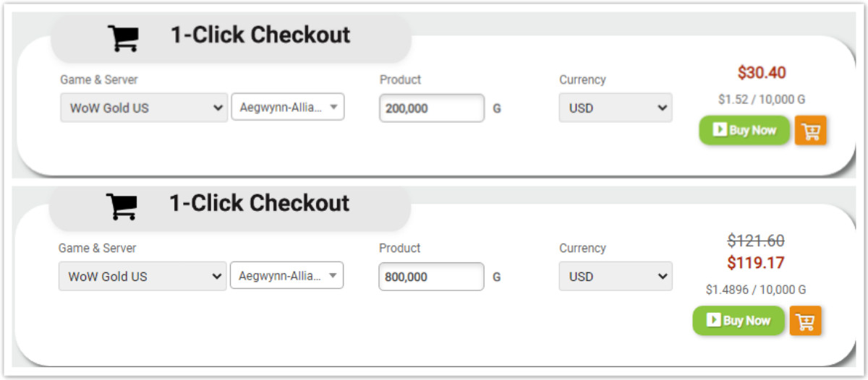Click the struck-through $121.60 price
868x380 pixels.
(x=756, y=241)
